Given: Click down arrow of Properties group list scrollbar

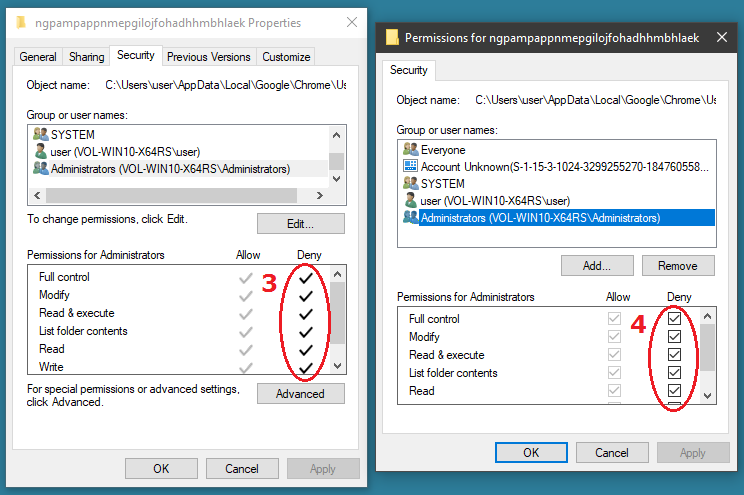Looking at the screenshot, I should (x=336, y=179).
